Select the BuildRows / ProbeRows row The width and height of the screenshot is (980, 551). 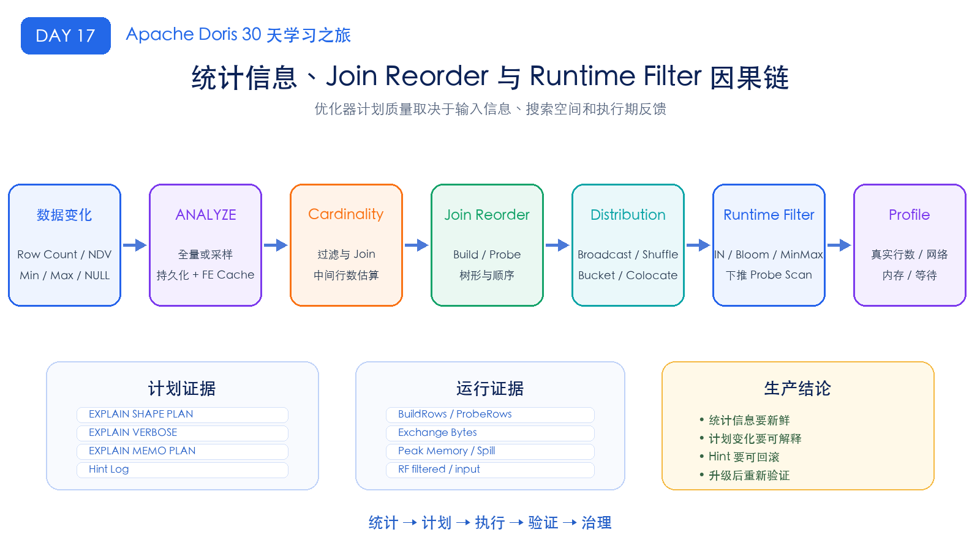pyautogui.click(x=490, y=414)
